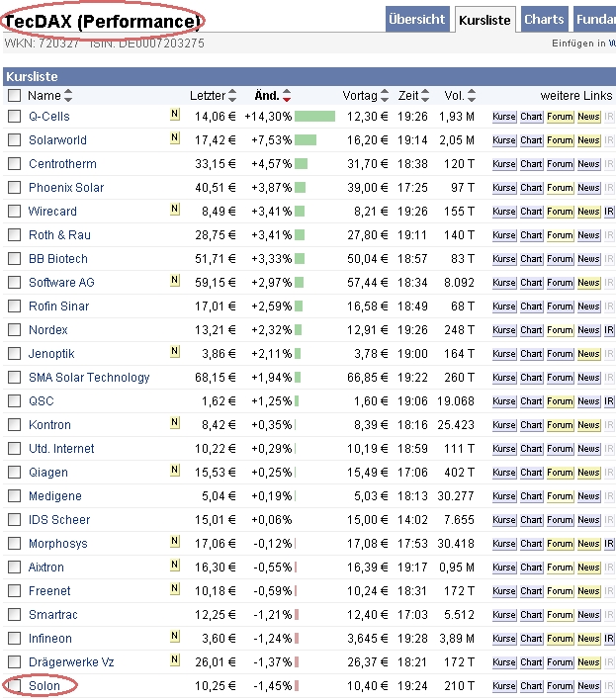Image resolution: width=616 pixels, height=700 pixels.
Task: Check the select-all box in table header
Action: pyautogui.click(x=14, y=96)
